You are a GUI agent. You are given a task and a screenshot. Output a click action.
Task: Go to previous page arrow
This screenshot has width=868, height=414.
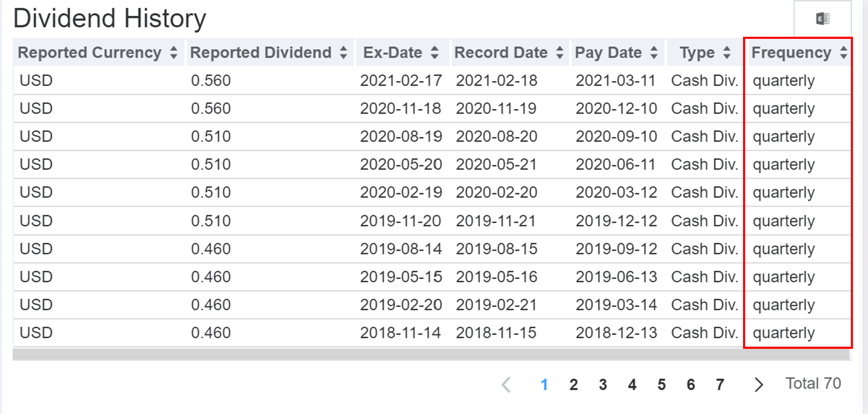pyautogui.click(x=507, y=384)
